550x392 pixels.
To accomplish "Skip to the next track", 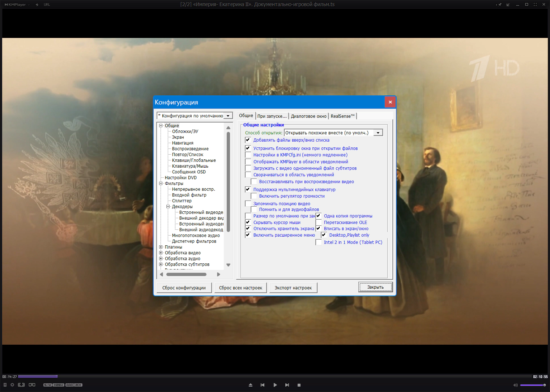I will pos(287,385).
